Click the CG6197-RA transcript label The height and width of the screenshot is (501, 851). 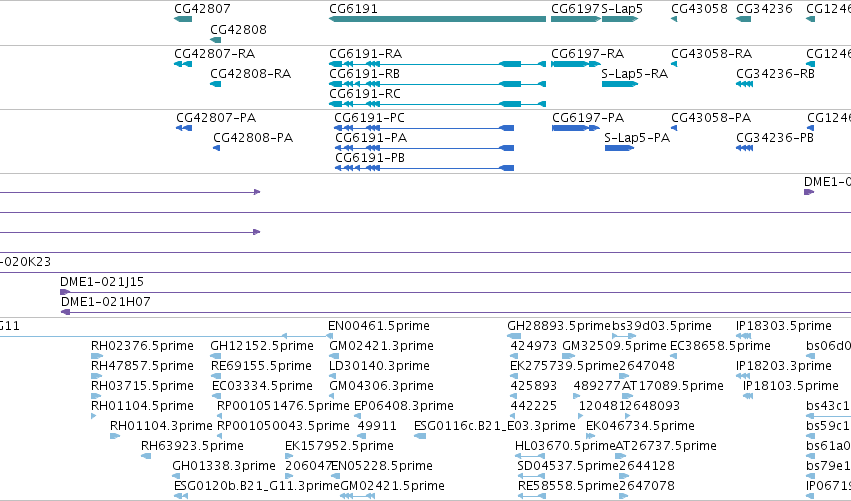pyautogui.click(x=587, y=54)
